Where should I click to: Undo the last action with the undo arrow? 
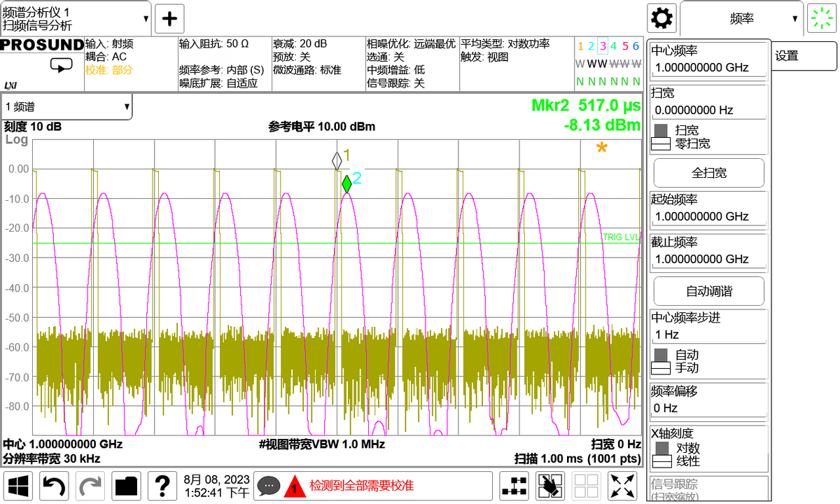(x=55, y=485)
